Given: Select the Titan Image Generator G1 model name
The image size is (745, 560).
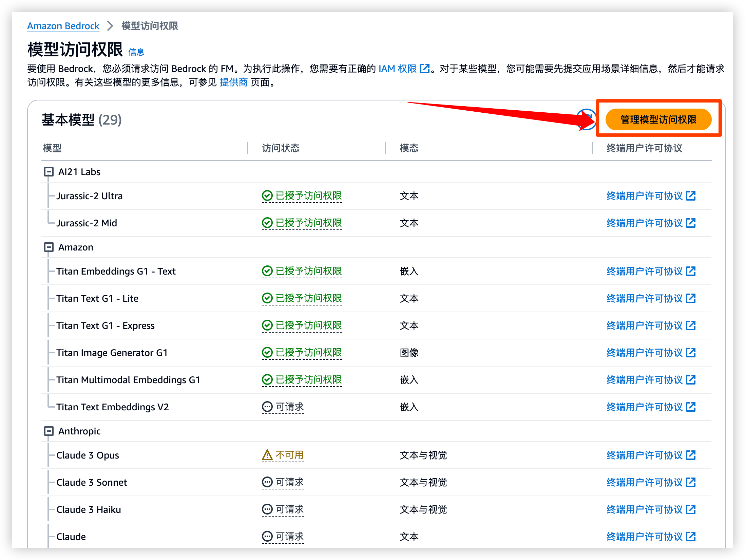Looking at the screenshot, I should 112,353.
